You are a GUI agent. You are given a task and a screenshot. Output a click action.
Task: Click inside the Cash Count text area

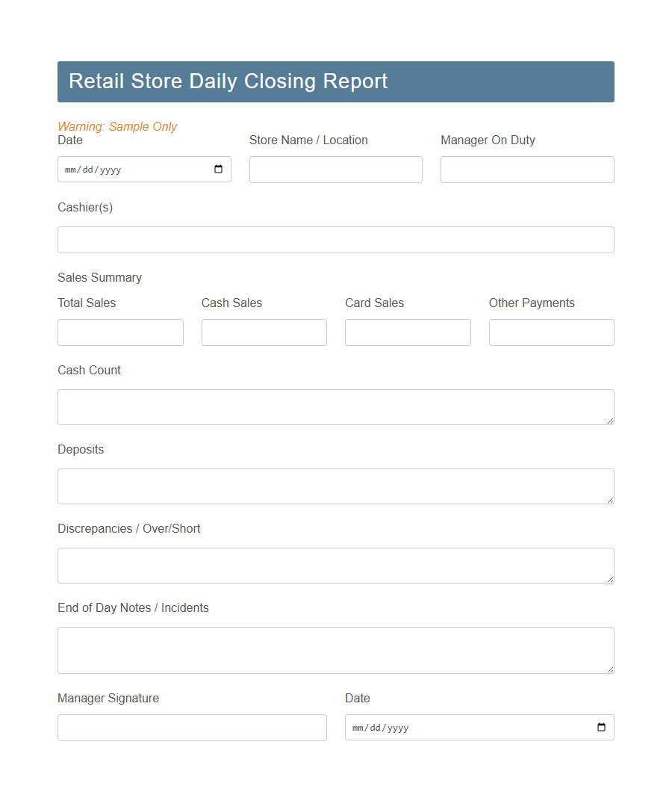point(335,406)
